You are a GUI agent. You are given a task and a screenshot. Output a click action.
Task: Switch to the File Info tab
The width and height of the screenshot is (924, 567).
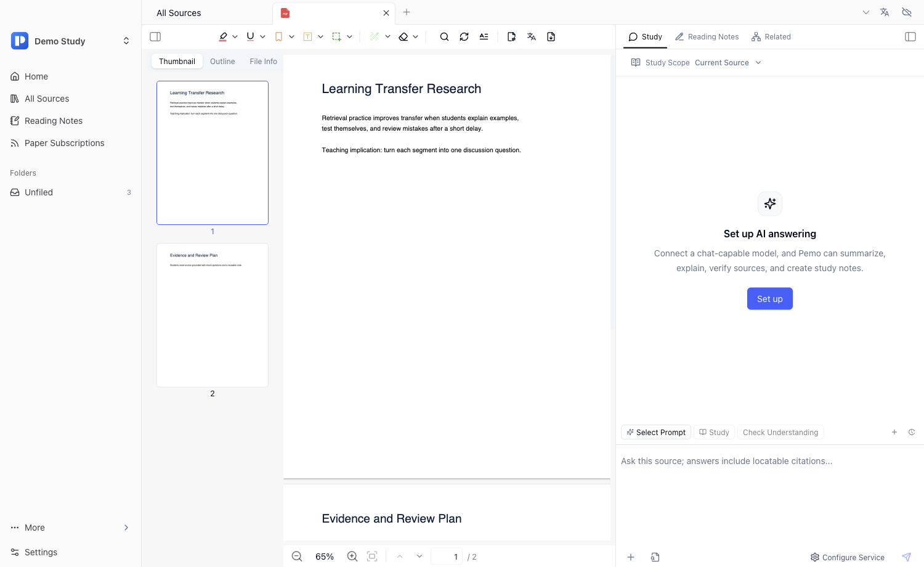(x=263, y=62)
